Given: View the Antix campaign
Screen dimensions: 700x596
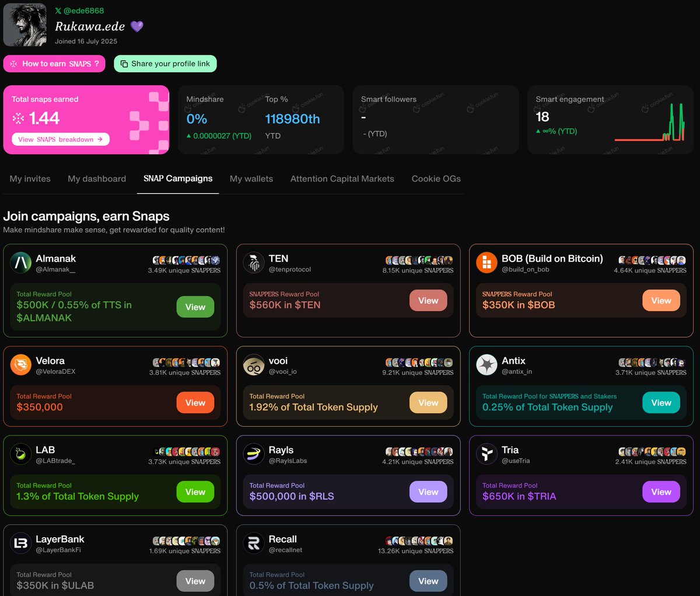Looking at the screenshot, I should (661, 403).
